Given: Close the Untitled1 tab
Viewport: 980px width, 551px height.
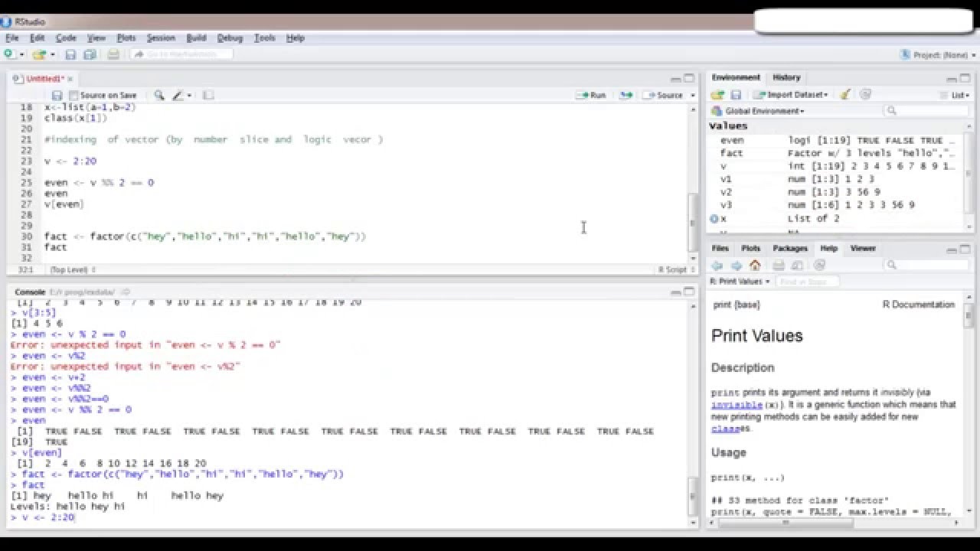Looking at the screenshot, I should click(70, 79).
